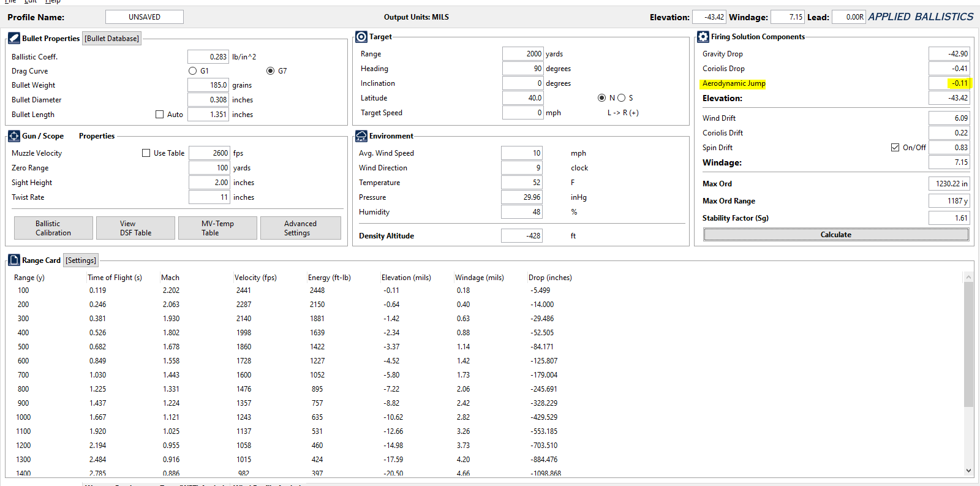Click the Firing Solution Components gear icon

click(x=703, y=37)
